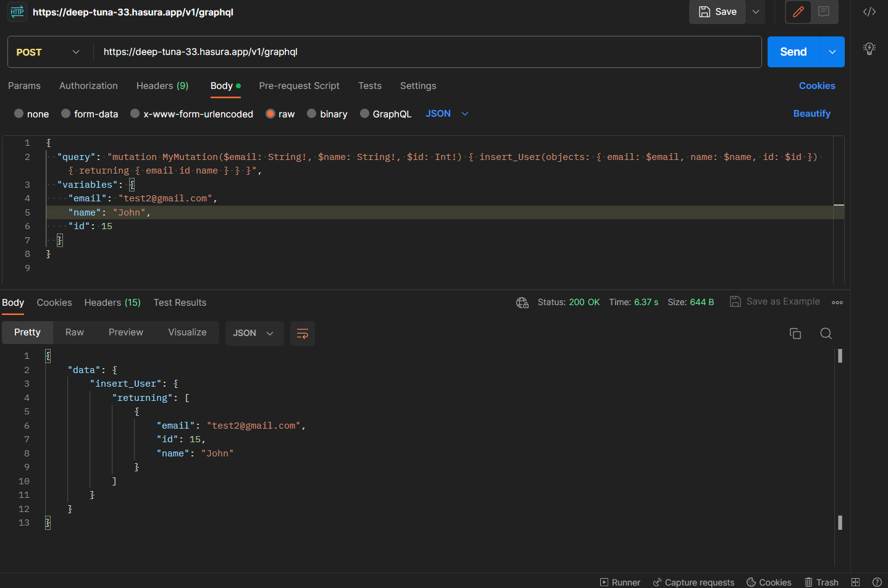Viewport: 888px width, 588px height.
Task: Open the raw body JSON format dropdown
Action: (x=447, y=114)
